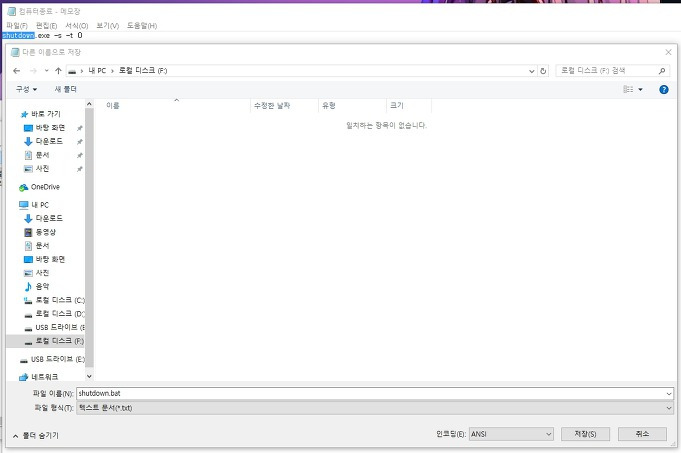Open the 보기(V) menu in Notepad
This screenshot has height=453, width=681.
pyautogui.click(x=107, y=26)
